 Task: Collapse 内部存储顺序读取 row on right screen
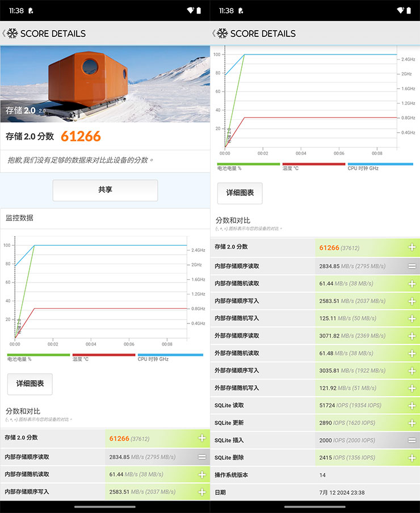[412, 266]
